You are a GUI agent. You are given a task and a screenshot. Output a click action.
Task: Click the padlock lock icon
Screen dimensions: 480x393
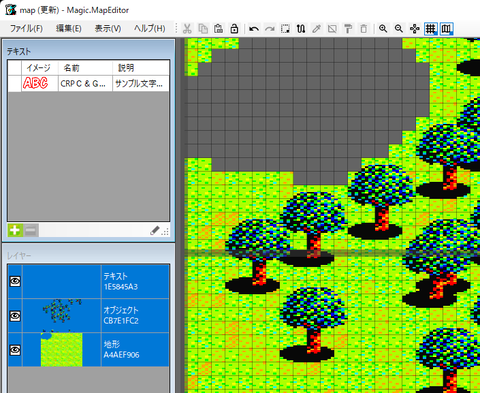point(234,29)
